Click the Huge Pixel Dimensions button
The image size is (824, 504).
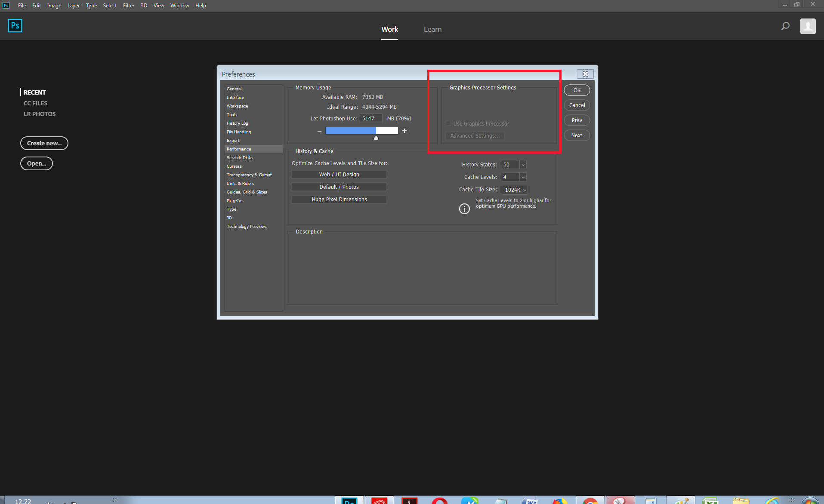339,200
